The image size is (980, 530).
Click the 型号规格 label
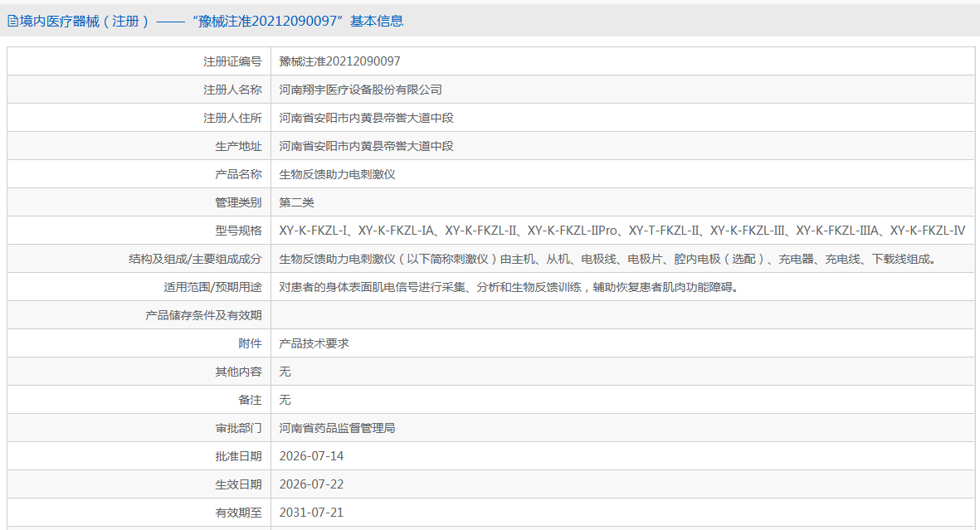pos(238,231)
